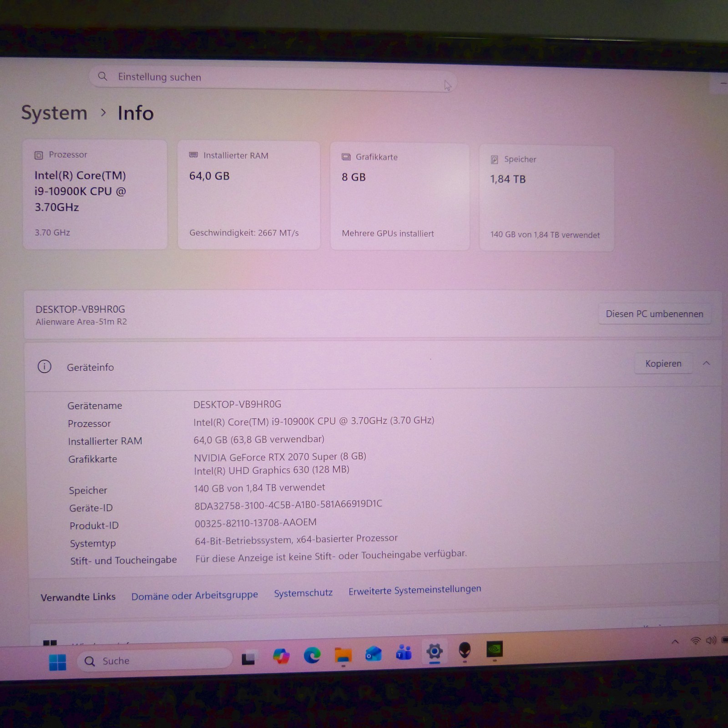Screen dimensions: 728x728
Task: Select the Systemtyp value text
Action: point(296,539)
